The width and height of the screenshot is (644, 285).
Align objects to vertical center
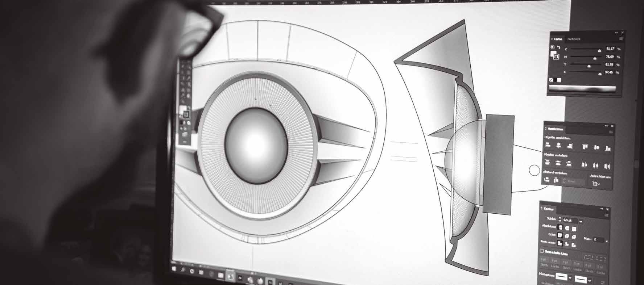tap(596, 147)
